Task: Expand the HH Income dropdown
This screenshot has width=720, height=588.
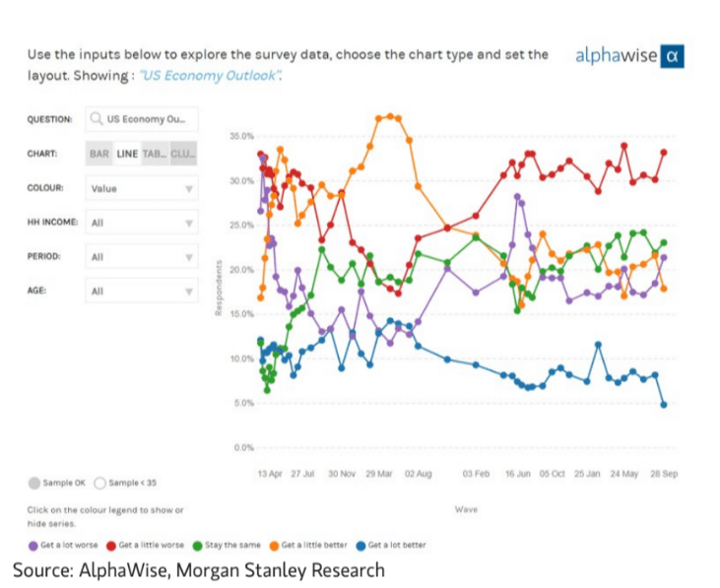Action: pyautogui.click(x=142, y=223)
